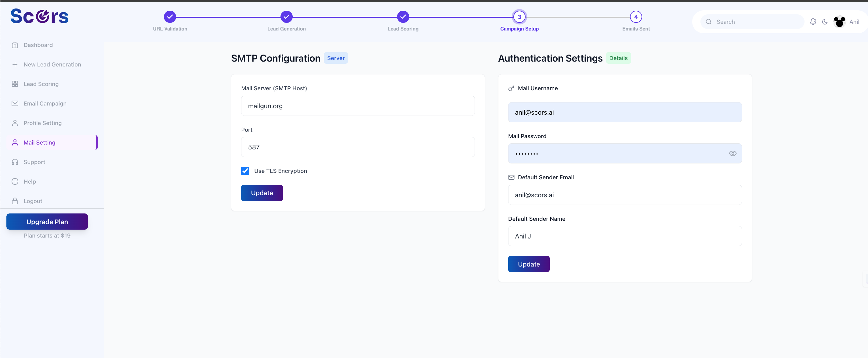Click Update under SMTP Configuration
868x358 pixels.
click(x=262, y=193)
